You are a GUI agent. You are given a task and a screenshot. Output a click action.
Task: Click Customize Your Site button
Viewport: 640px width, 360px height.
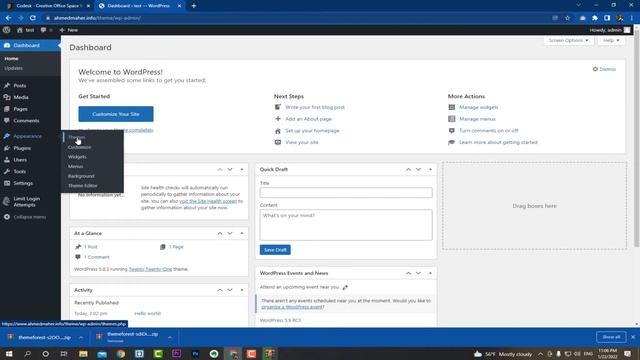tap(116, 114)
